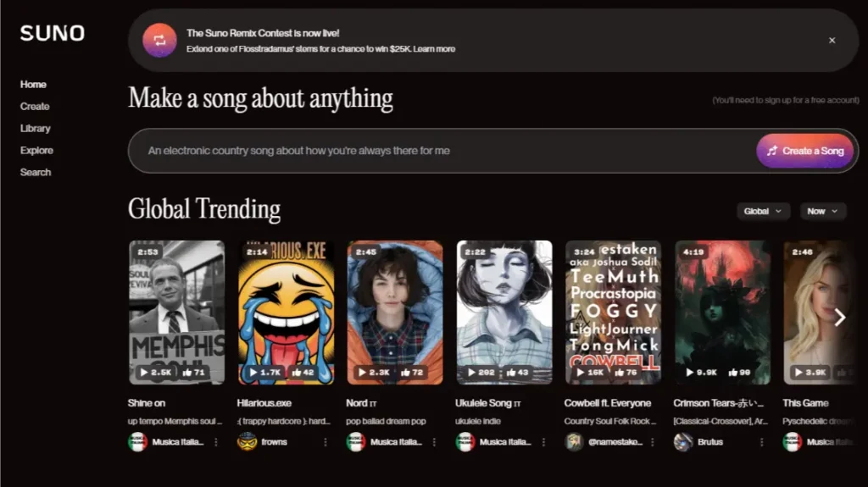Open the Brutus artist name

point(710,442)
